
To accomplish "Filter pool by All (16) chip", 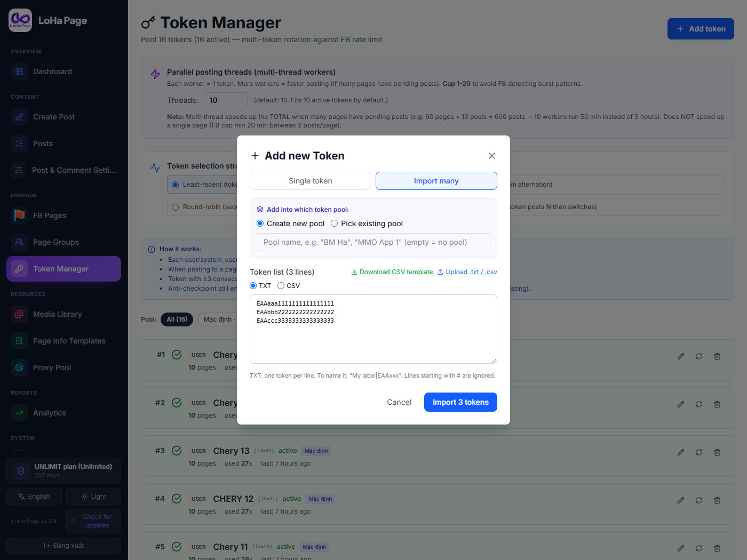I will (177, 319).
